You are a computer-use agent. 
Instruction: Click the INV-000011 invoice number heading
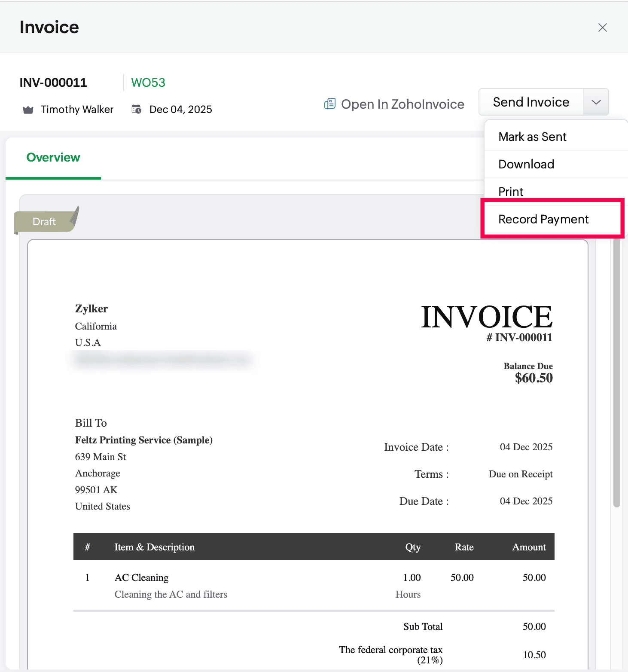pos(53,82)
